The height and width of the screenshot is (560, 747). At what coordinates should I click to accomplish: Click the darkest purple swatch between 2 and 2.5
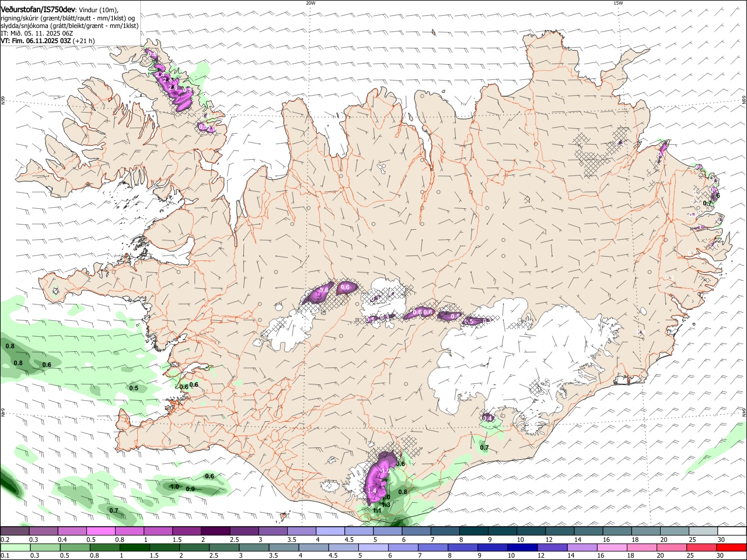point(215,531)
